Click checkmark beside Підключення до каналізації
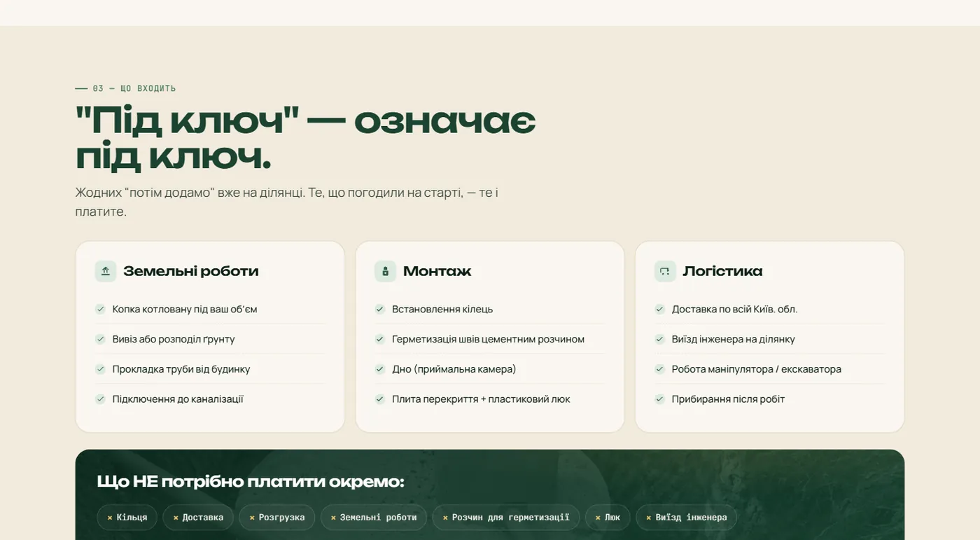The width and height of the screenshot is (980, 540). [x=100, y=399]
